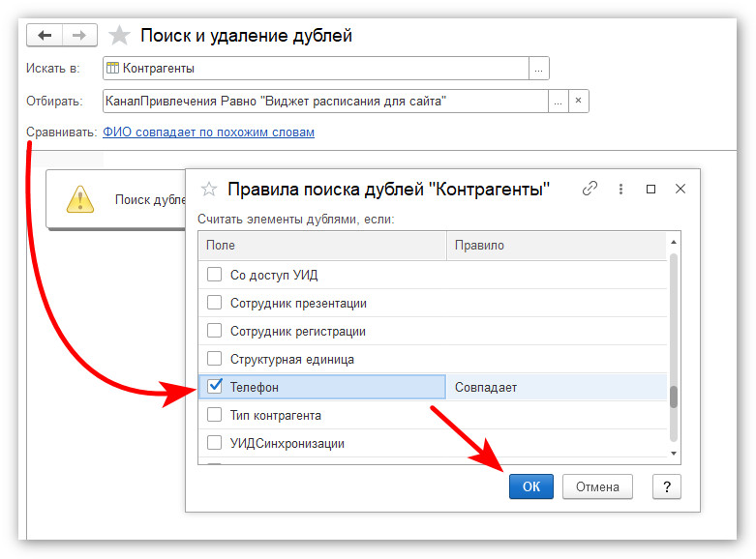Click 'Поиск дубле' message in background window
The image size is (756, 559).
coord(150,199)
